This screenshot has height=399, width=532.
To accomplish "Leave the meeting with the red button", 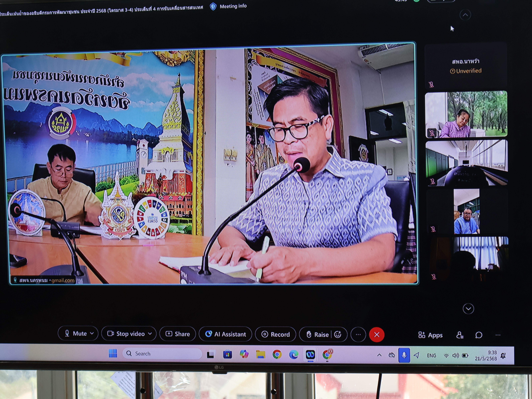I will [x=377, y=335].
